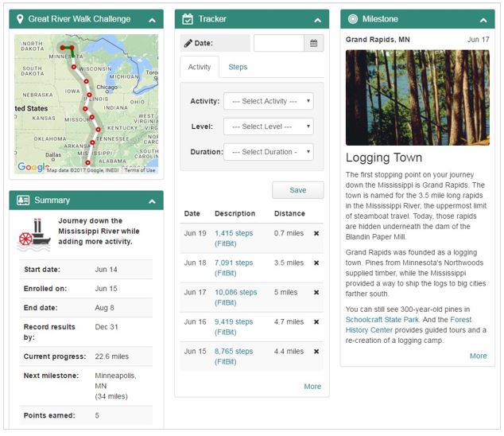The width and height of the screenshot is (504, 436).
Task: Open the 10,086 steps (FitBit) link
Action: (235, 298)
